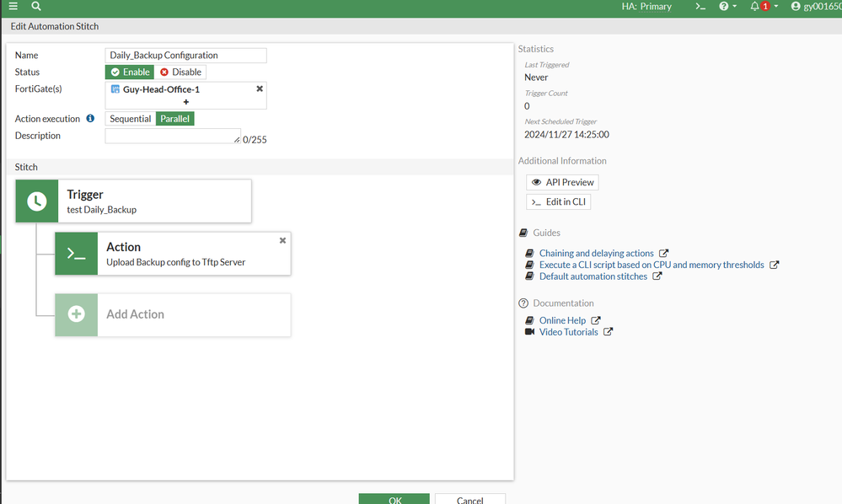The width and height of the screenshot is (842, 504).
Task: Click the Last Triggered Never value
Action: click(x=536, y=78)
